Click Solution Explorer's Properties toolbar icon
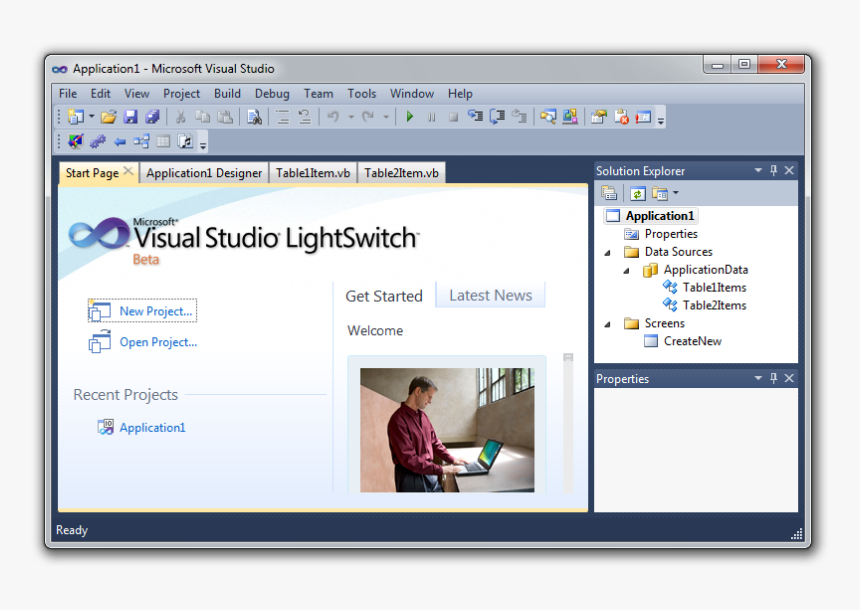 coord(609,193)
